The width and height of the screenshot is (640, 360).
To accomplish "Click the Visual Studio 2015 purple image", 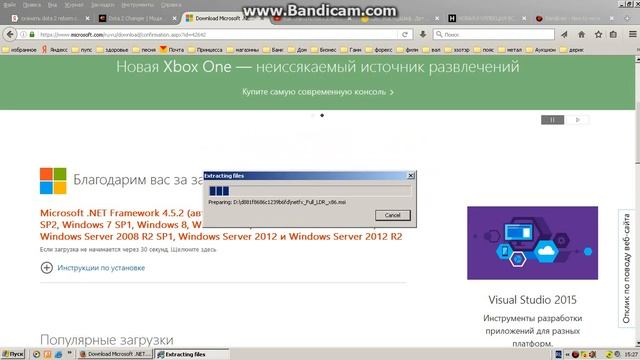I will click(x=532, y=243).
